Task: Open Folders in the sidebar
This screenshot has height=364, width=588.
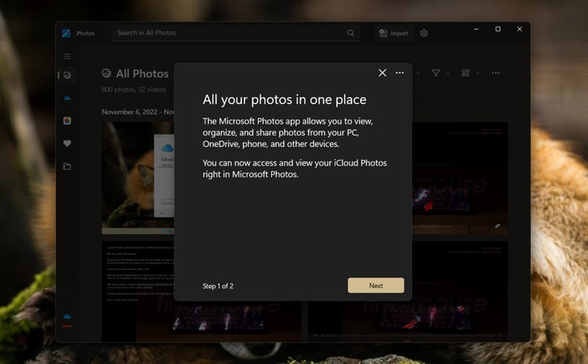Action: tap(67, 166)
